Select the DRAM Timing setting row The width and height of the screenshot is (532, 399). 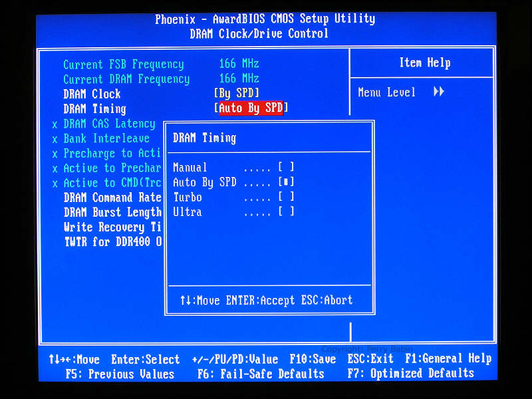(94, 109)
